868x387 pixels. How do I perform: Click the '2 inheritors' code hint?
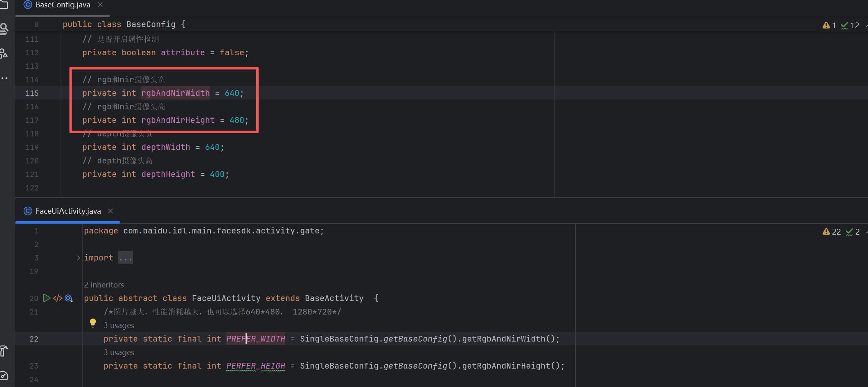point(104,285)
